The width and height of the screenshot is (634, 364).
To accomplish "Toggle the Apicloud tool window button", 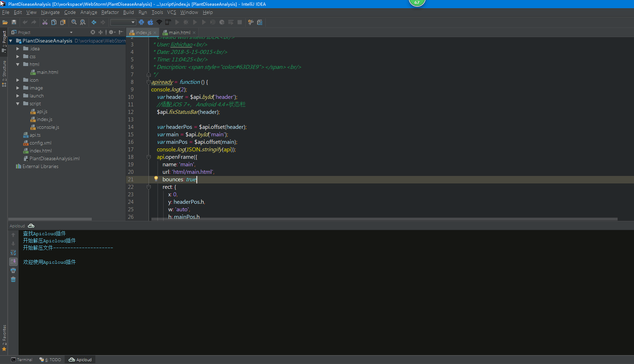I will pos(80,360).
